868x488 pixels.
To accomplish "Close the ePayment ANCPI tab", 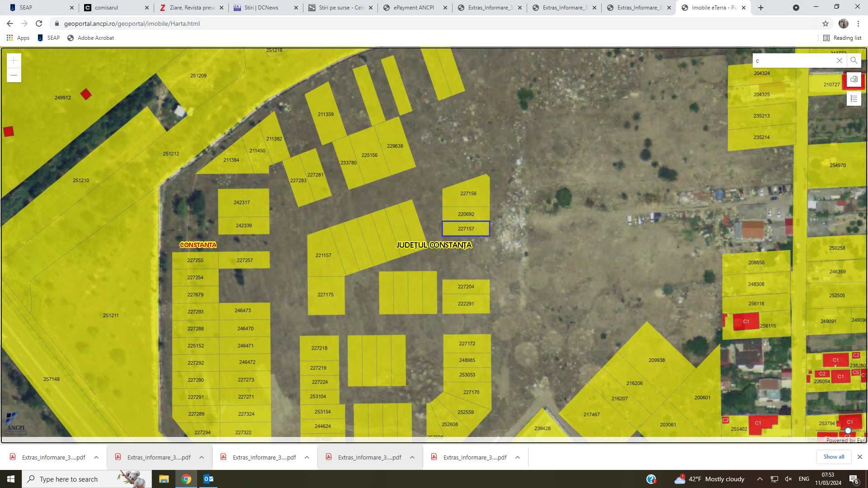I will [445, 8].
